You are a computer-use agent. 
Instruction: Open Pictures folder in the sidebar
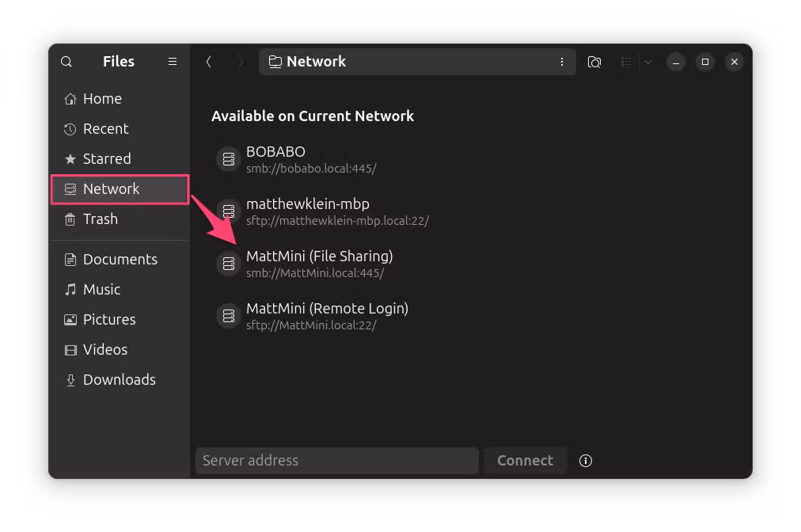pyautogui.click(x=120, y=320)
